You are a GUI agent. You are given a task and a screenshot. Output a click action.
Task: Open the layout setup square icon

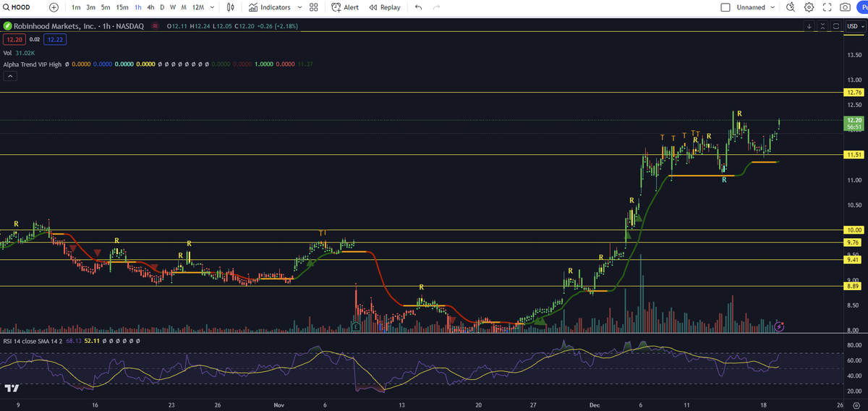[x=726, y=7]
